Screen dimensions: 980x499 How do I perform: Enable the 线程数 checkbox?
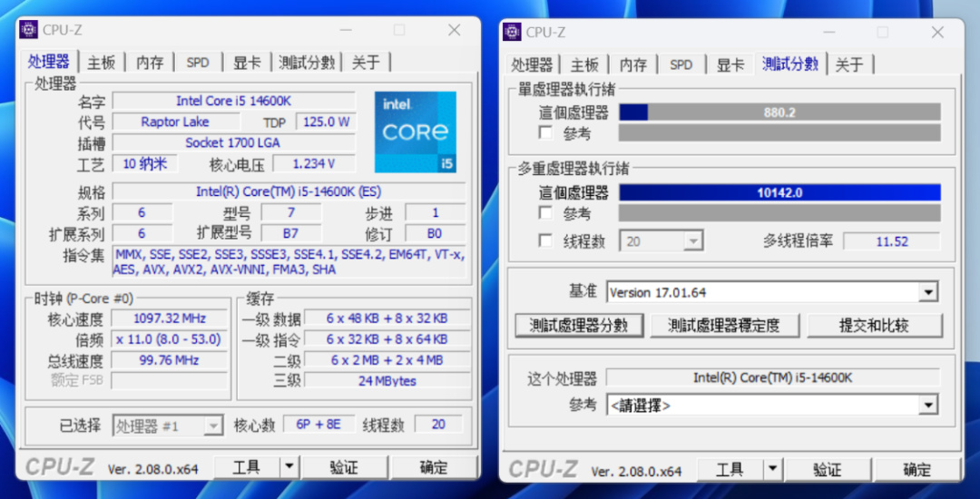point(545,241)
